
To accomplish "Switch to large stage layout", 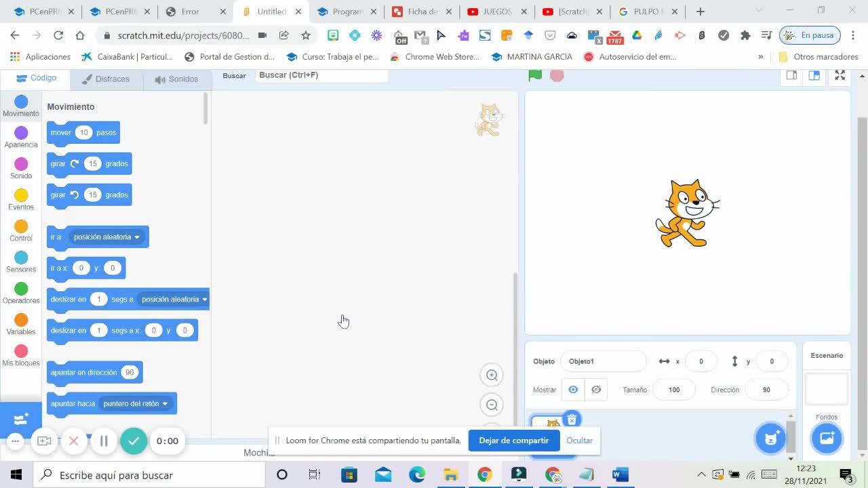I will 814,75.
